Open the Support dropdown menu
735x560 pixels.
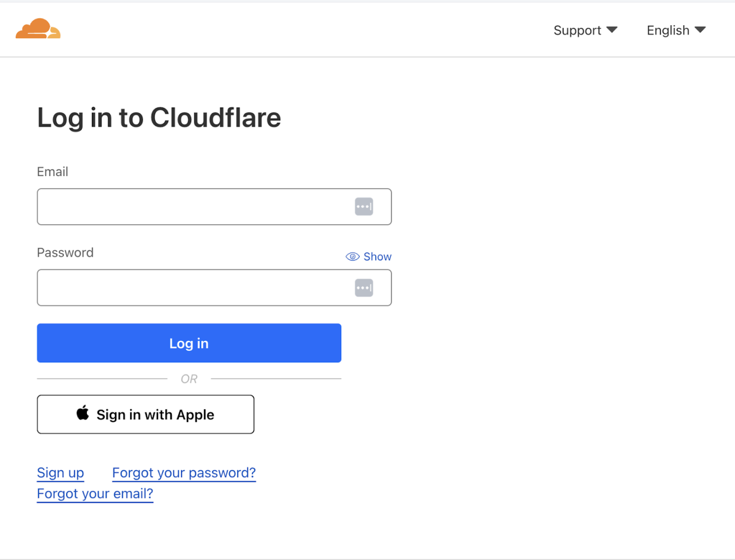pyautogui.click(x=585, y=30)
